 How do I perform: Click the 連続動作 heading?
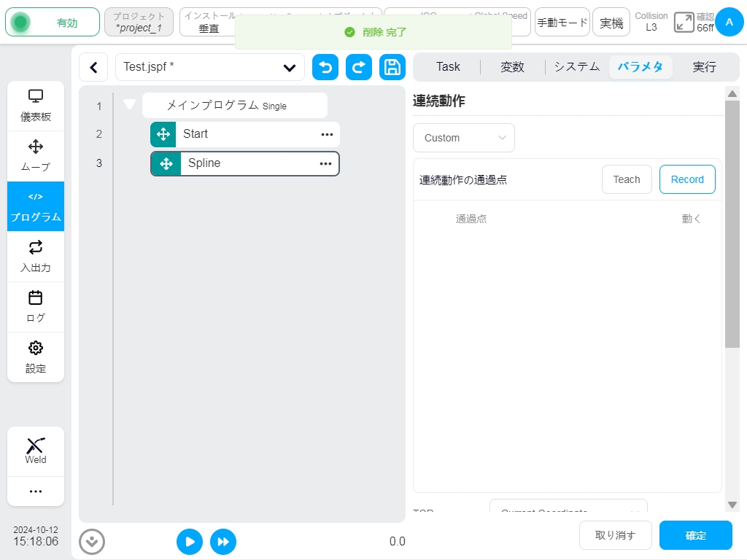(x=438, y=101)
